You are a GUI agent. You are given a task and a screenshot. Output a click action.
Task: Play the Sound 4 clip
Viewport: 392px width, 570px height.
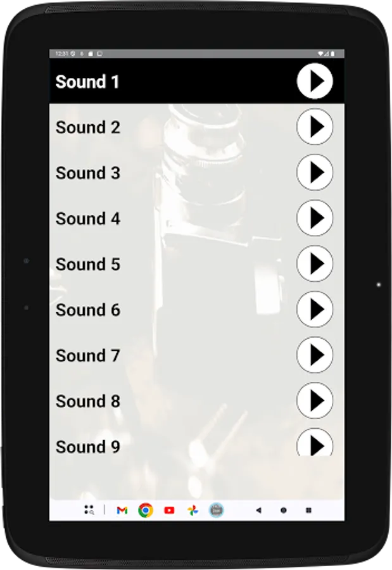(x=315, y=218)
